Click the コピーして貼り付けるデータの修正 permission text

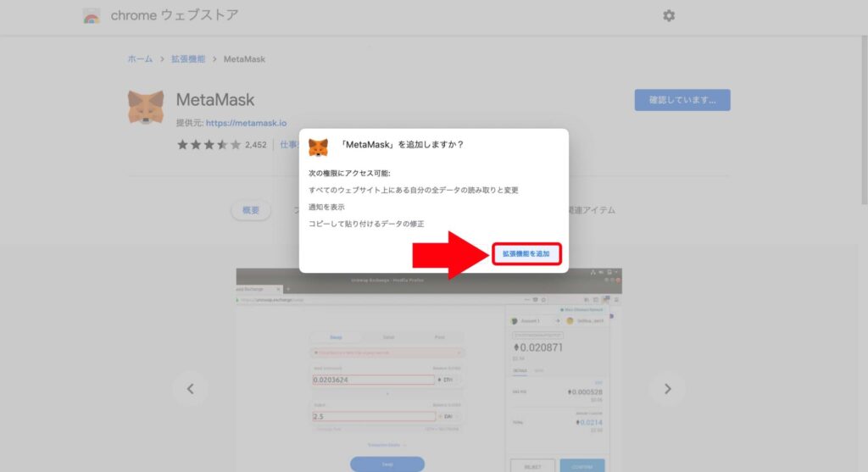(x=366, y=224)
